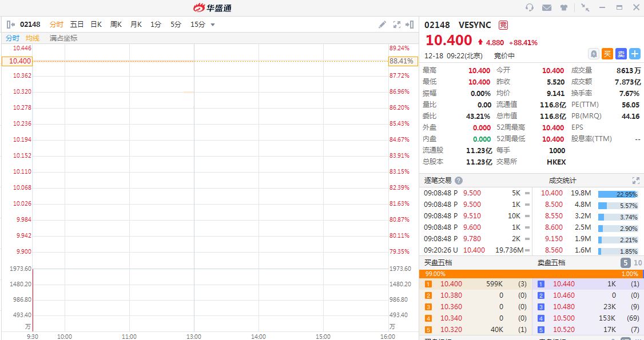Expand chart to fullscreen icon
644x340 pixels.
pos(397,25)
